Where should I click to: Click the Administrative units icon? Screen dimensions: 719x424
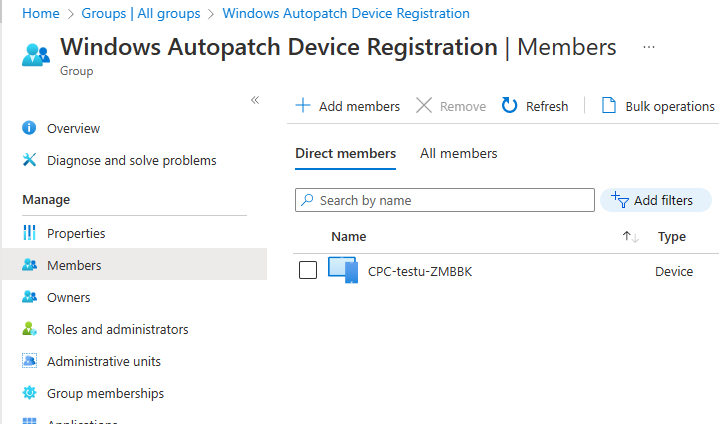pyautogui.click(x=29, y=361)
